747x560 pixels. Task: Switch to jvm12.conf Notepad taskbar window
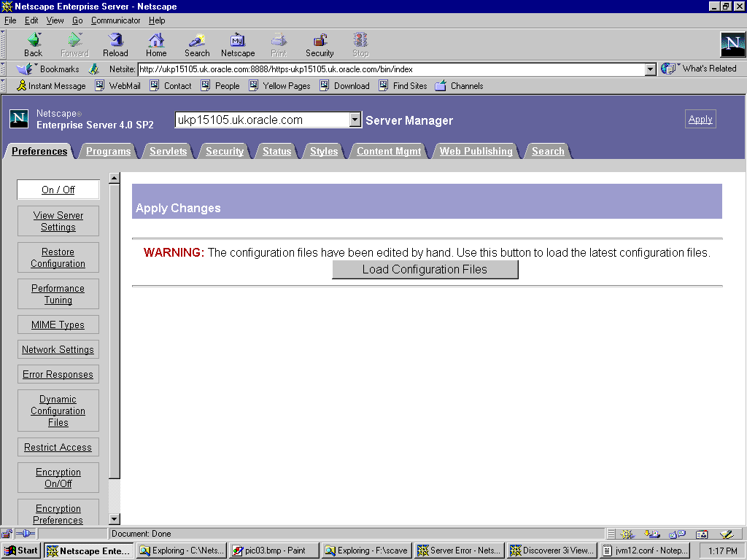645,551
